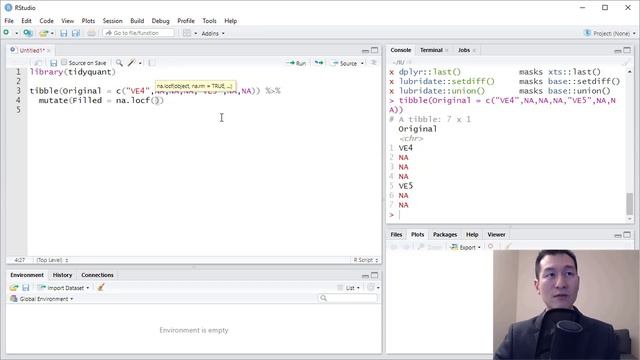Image resolution: width=640 pixels, height=360 pixels.
Task: Click the Go to file/function field
Action: tap(138, 33)
